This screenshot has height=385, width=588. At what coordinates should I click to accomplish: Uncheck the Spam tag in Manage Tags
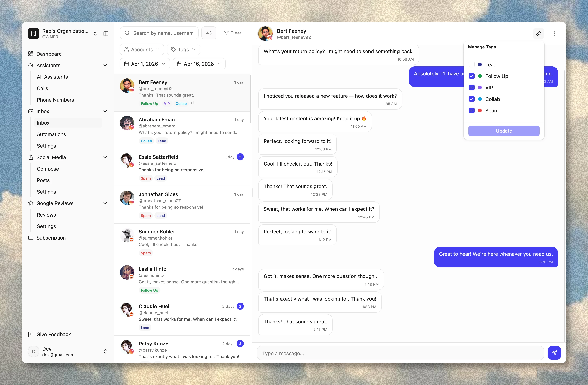[472, 111]
